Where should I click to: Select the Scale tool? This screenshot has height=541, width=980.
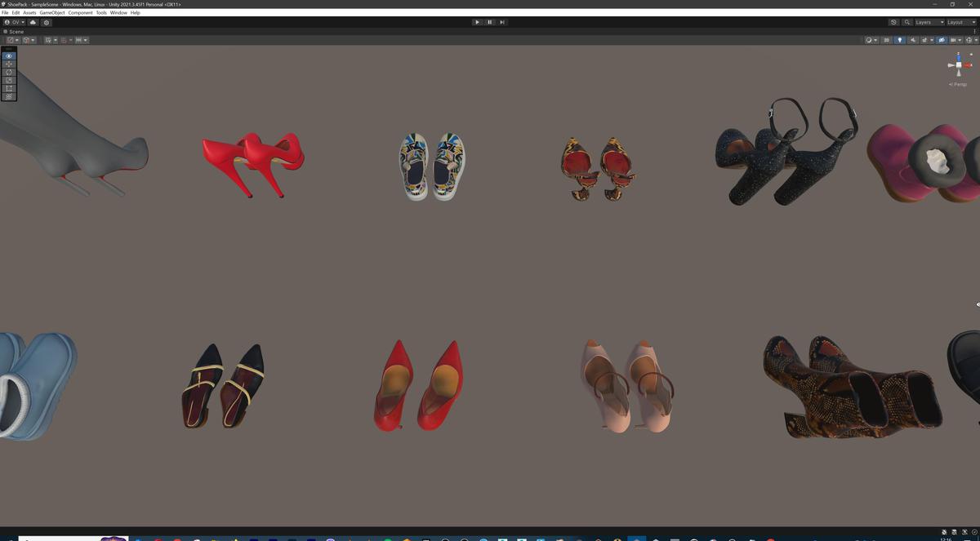8,80
